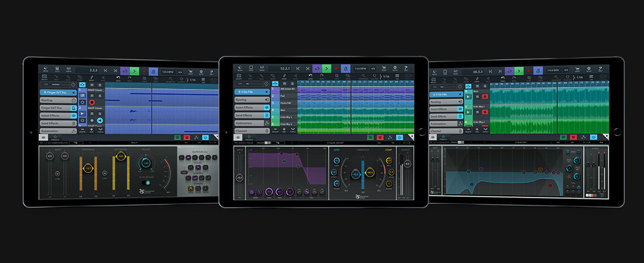
Task: Open Help question mark on left iPad
Action: (211, 72)
